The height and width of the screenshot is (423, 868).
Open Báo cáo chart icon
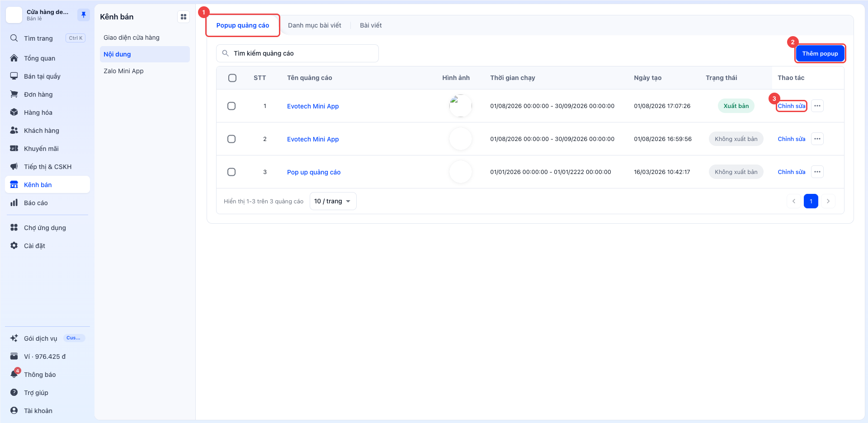14,202
